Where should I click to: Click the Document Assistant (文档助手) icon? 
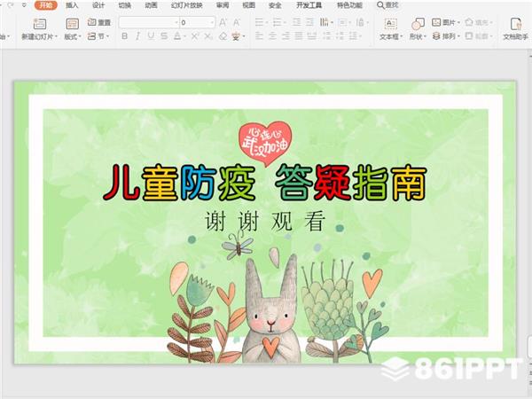(x=516, y=24)
